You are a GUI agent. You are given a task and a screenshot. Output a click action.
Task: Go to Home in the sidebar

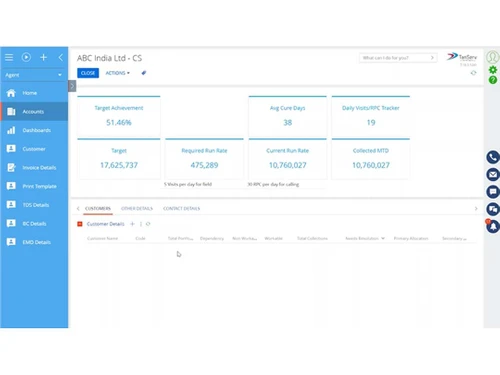(34, 93)
